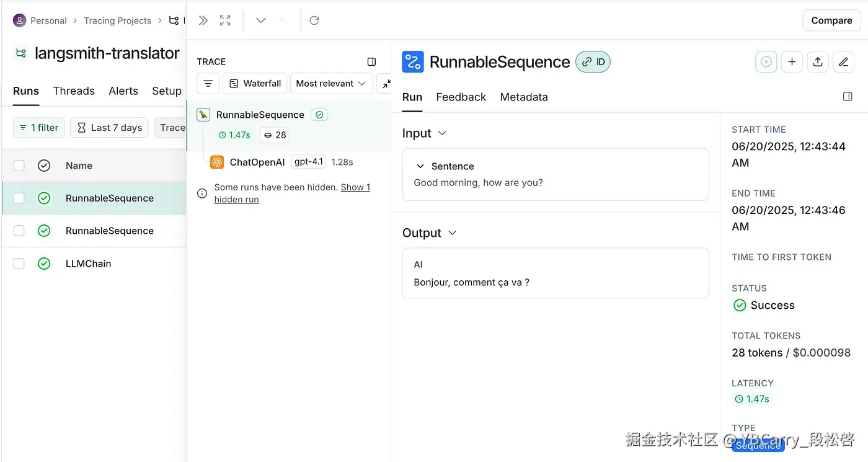Click the fullscreen expand icon
This screenshot has height=462, width=868.
(x=225, y=20)
